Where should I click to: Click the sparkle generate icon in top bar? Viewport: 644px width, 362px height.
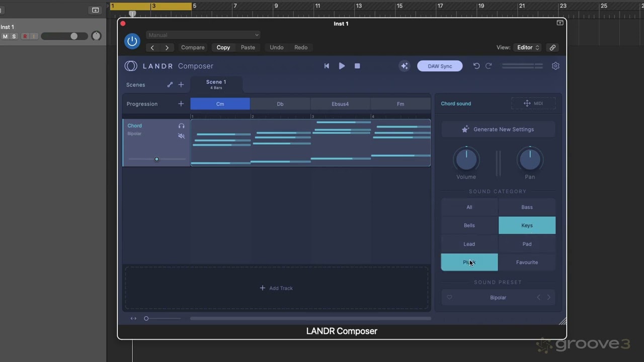pyautogui.click(x=404, y=66)
